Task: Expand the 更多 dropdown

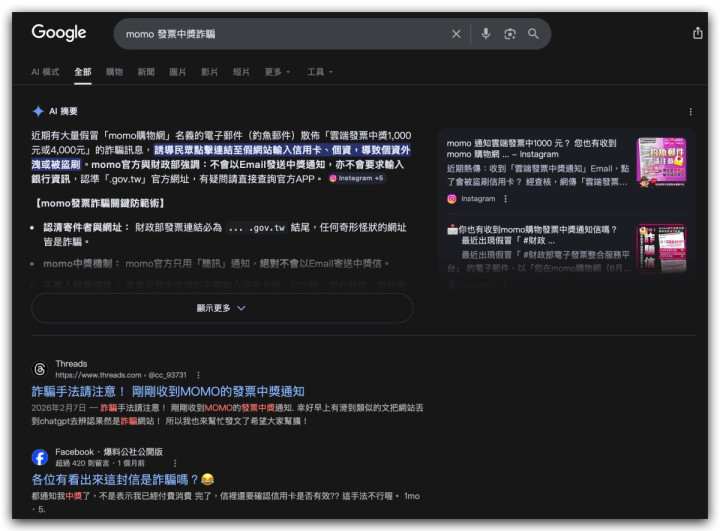Action: (277, 72)
